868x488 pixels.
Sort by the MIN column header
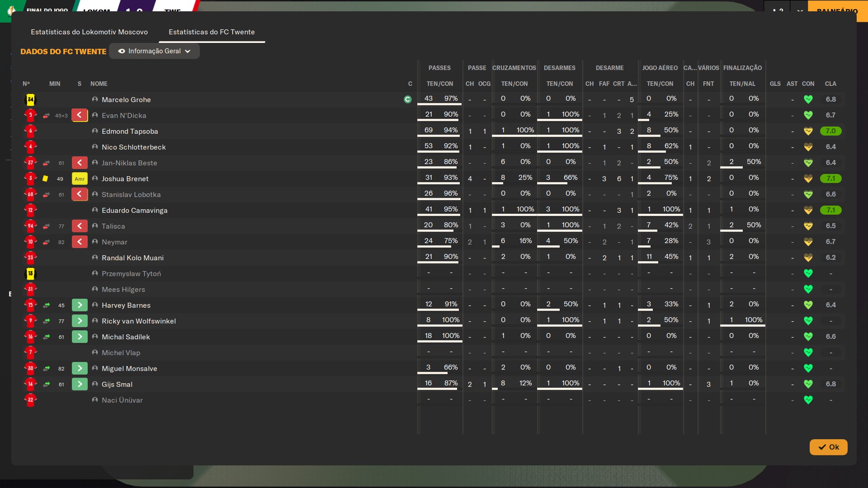point(55,84)
